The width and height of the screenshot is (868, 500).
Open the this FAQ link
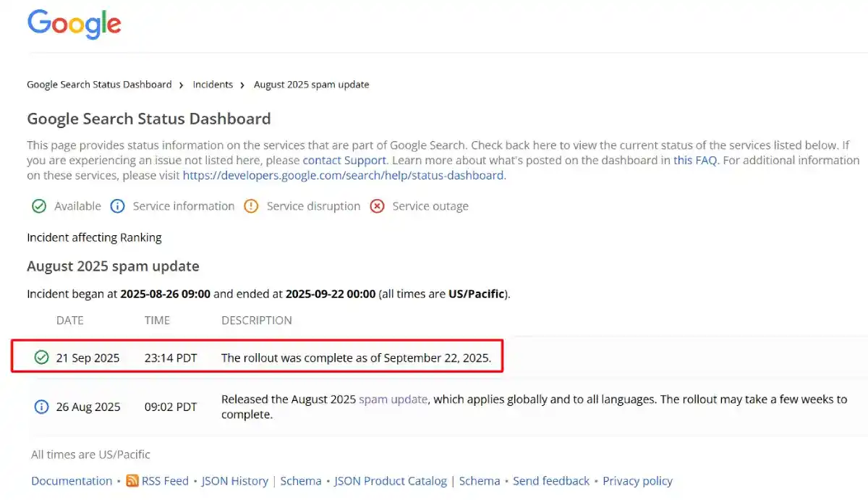(x=695, y=161)
